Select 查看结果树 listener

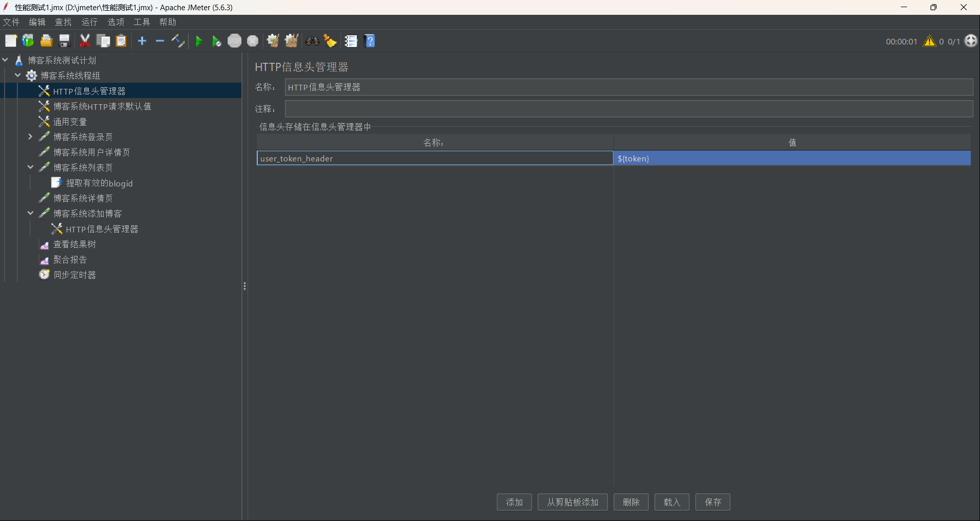75,244
